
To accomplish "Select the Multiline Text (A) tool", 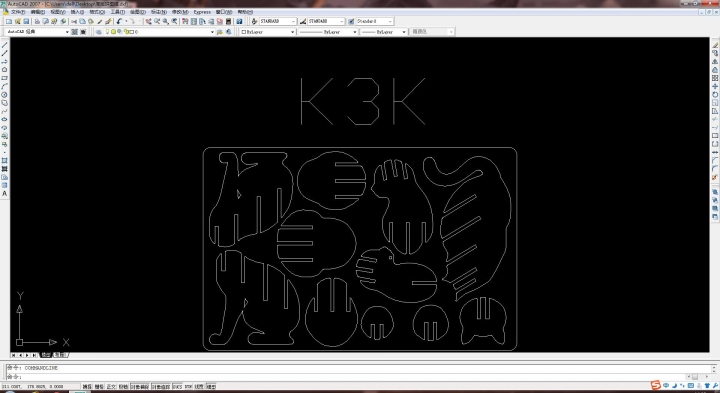I will 5,194.
